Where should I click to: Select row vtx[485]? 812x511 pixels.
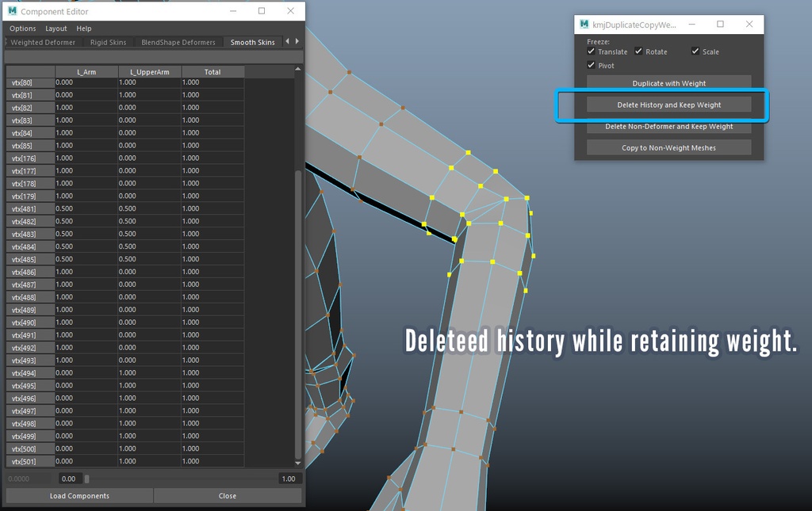click(30, 259)
